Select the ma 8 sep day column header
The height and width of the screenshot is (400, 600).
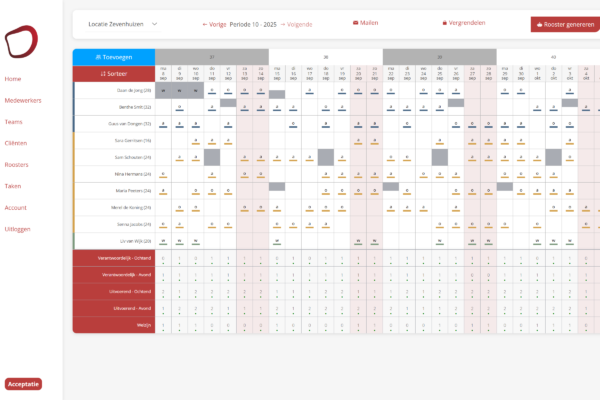[x=163, y=73]
